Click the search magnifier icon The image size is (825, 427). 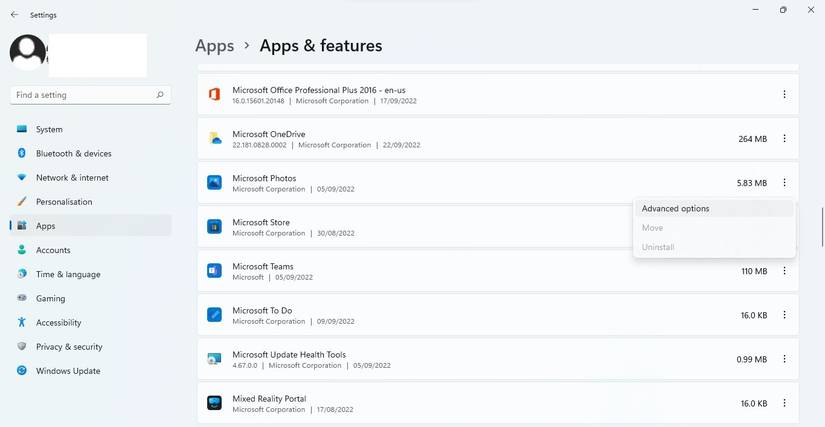point(160,95)
